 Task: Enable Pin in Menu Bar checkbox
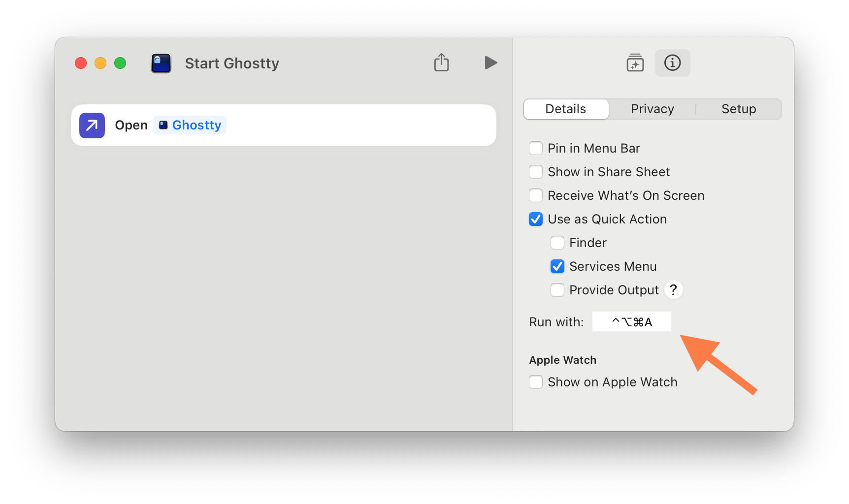point(536,148)
